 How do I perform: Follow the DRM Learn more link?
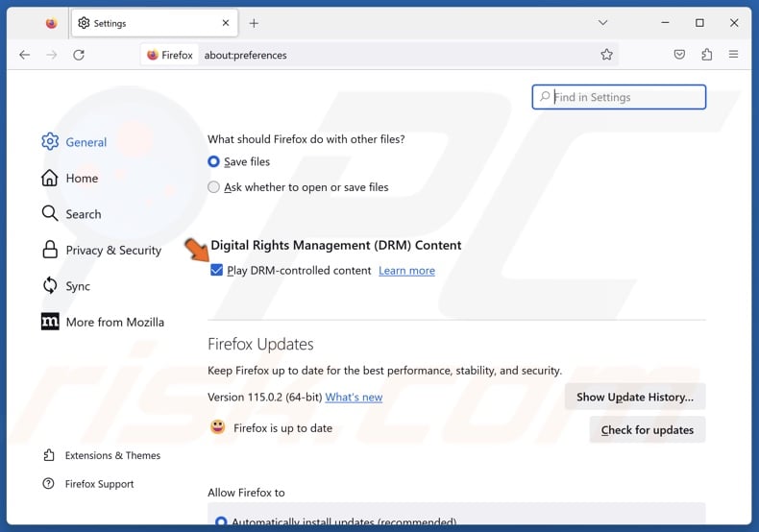point(406,271)
